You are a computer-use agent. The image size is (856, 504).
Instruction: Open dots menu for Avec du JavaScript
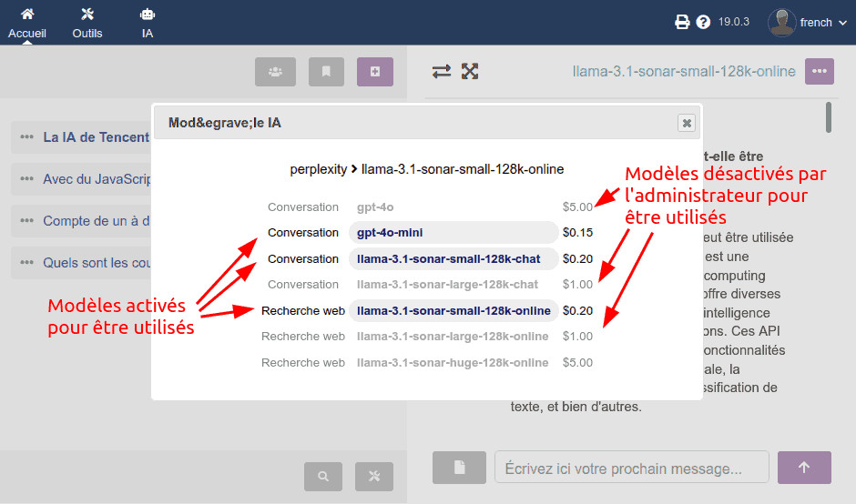point(26,179)
